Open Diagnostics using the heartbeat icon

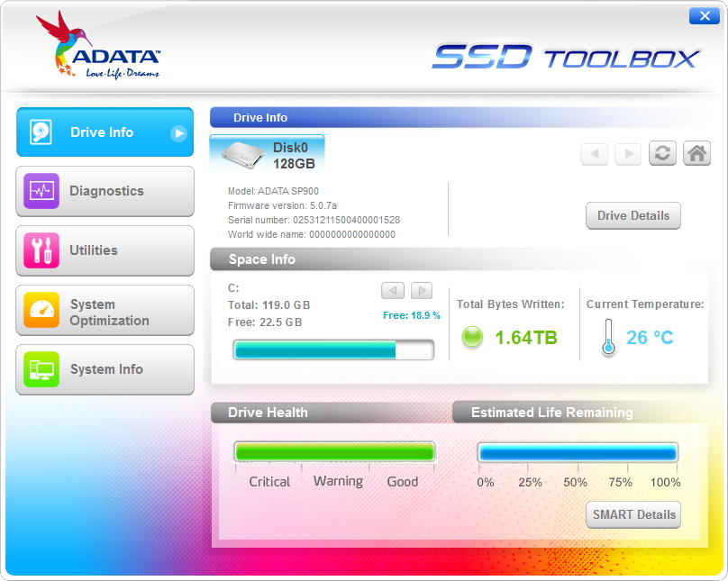40,191
